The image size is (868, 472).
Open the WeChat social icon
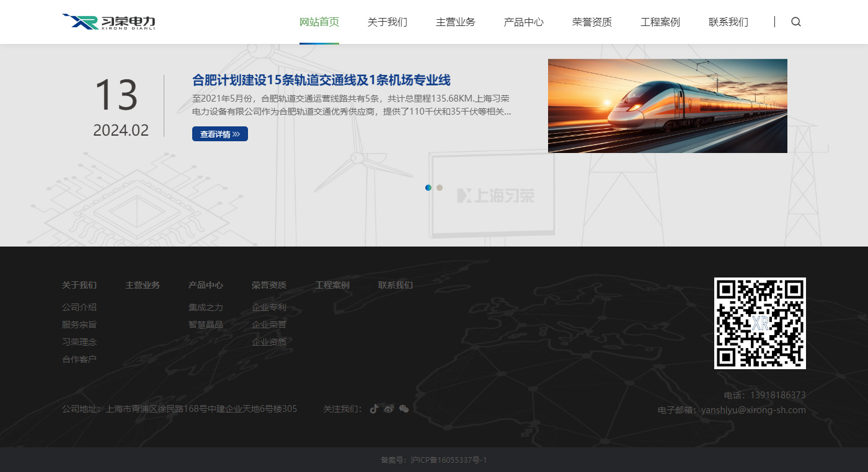tap(404, 409)
